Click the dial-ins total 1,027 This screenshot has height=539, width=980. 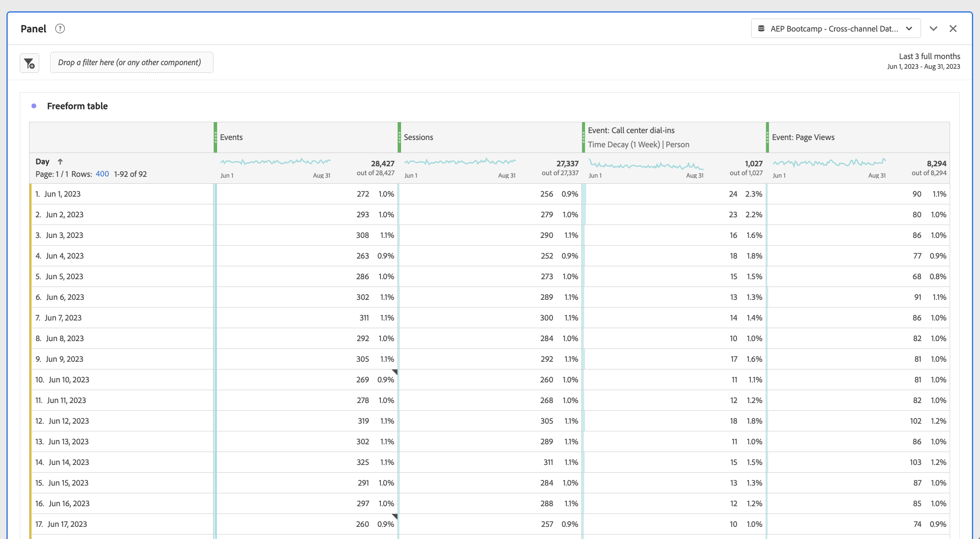(x=754, y=163)
